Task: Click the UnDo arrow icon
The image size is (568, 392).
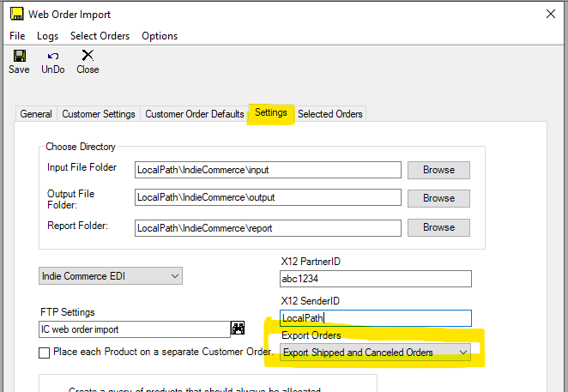Action: (x=53, y=56)
